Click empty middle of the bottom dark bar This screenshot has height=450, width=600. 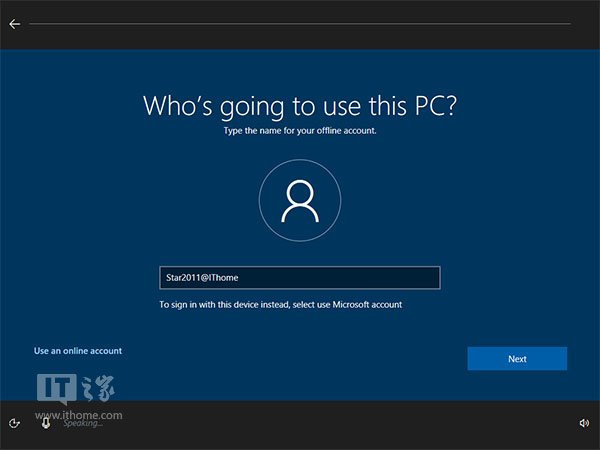coord(300,424)
